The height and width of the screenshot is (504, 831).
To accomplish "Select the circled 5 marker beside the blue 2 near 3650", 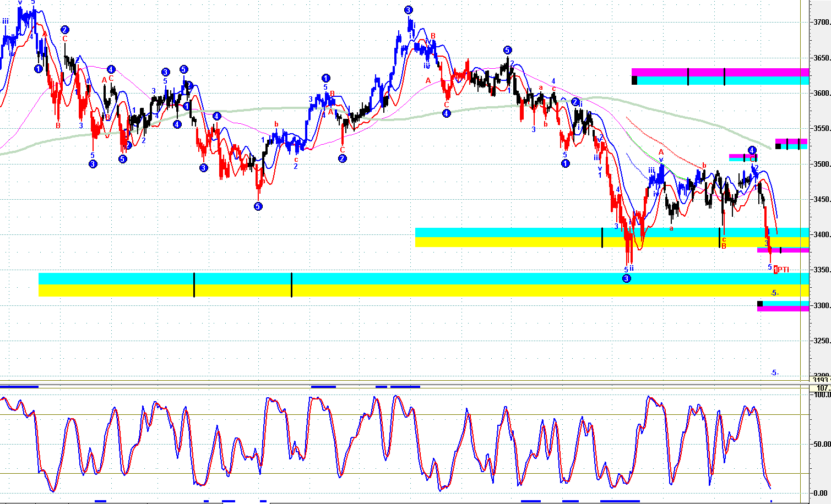I will click(x=507, y=50).
